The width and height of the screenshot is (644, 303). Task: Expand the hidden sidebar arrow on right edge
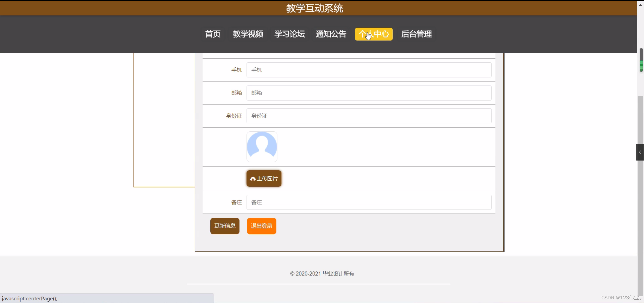point(640,152)
